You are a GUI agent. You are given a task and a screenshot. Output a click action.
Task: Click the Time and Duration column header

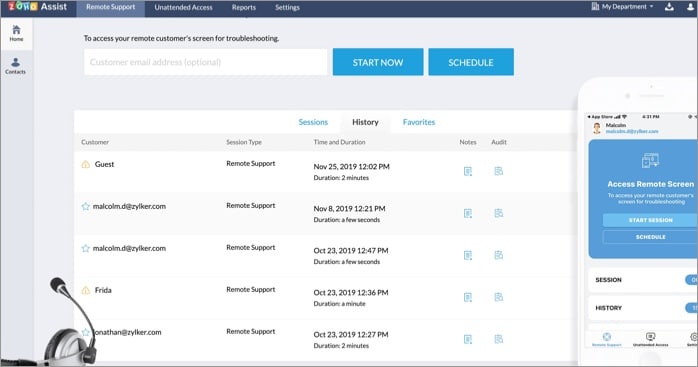[x=339, y=142]
